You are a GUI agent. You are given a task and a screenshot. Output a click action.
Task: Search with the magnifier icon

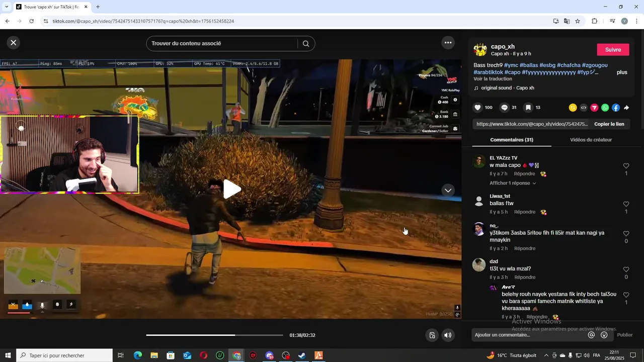coord(306,44)
